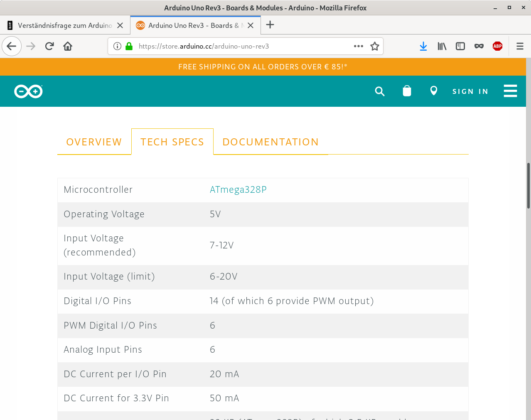
Task: Click the DC Current per I/O Pin label
Action: point(115,374)
